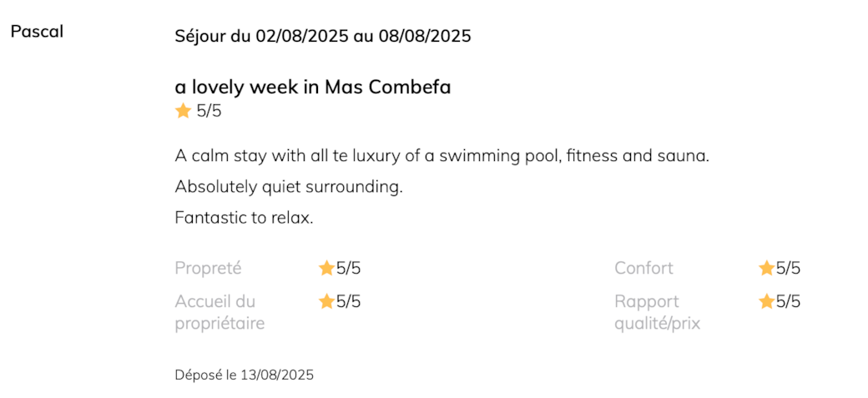Click the Confort rating star
Screen dimensions: 868x398
point(766,269)
